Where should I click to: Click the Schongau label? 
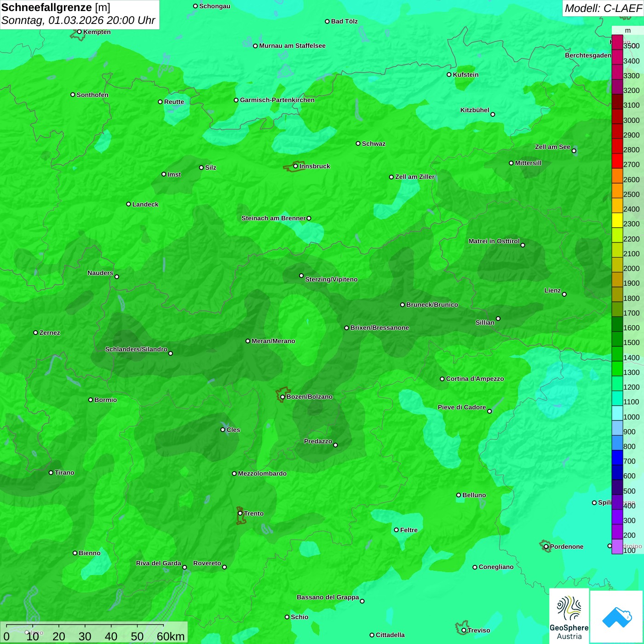coord(214,6)
